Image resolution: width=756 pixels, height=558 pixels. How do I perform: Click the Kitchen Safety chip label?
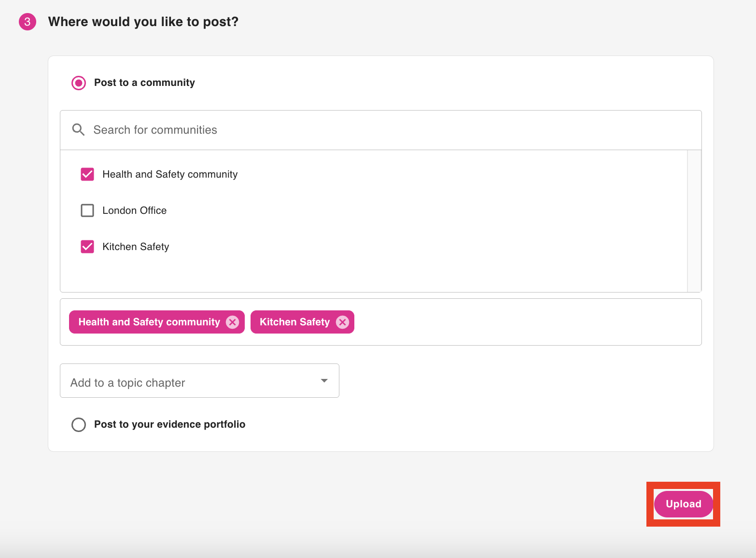pos(294,322)
